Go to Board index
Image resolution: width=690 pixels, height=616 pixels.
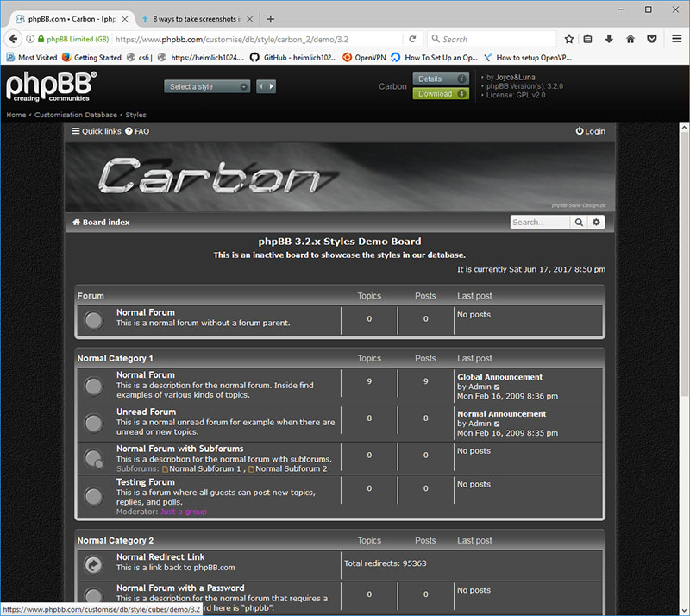101,222
